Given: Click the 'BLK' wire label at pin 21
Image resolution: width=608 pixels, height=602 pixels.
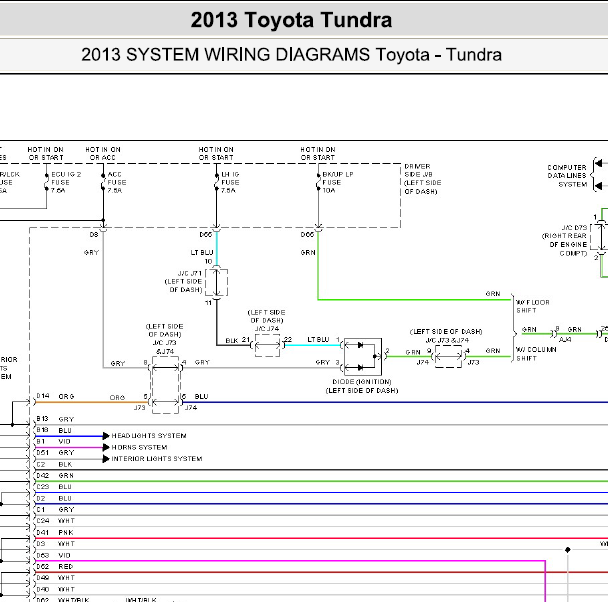Looking at the screenshot, I should tap(231, 341).
